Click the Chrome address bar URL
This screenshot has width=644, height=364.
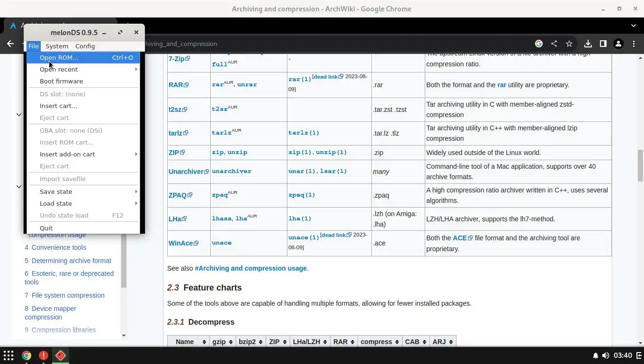pos(181,44)
